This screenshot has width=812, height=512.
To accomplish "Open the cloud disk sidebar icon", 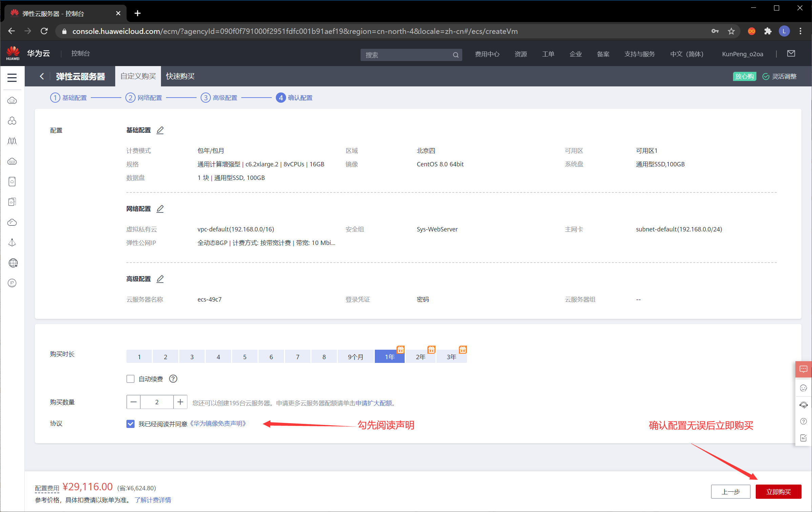I will coord(12,162).
